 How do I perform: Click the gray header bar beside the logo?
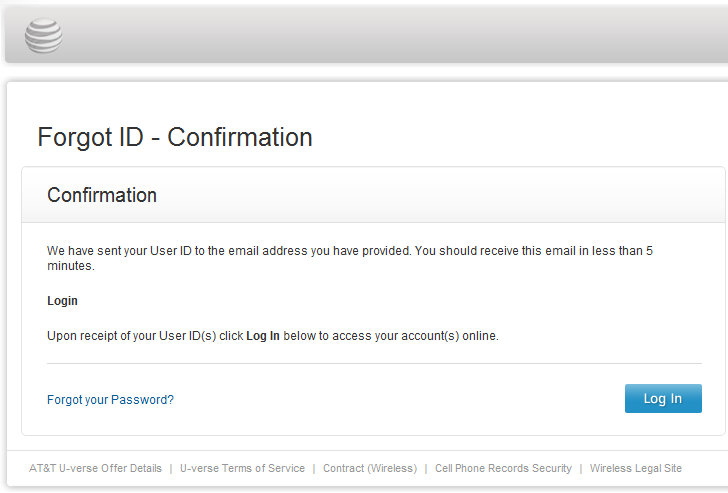coord(395,35)
